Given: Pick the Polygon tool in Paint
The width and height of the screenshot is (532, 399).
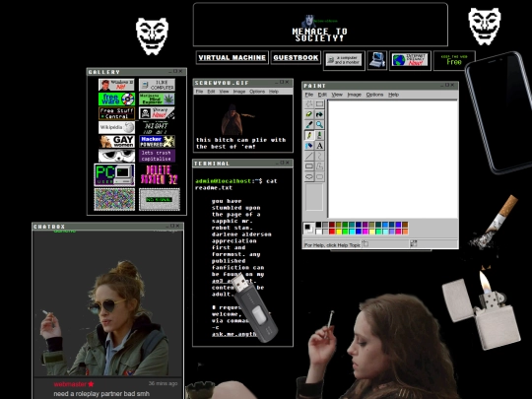Looking at the screenshot, I should click(x=319, y=166).
